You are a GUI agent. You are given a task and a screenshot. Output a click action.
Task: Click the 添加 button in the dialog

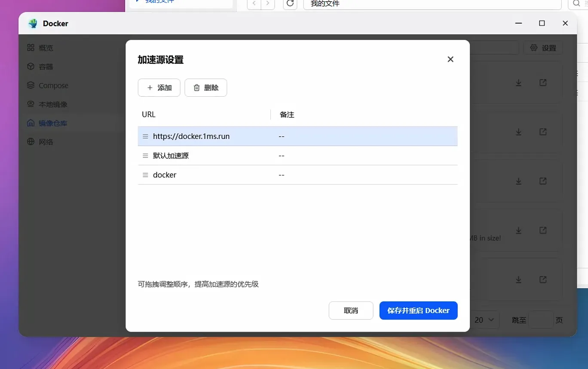159,88
